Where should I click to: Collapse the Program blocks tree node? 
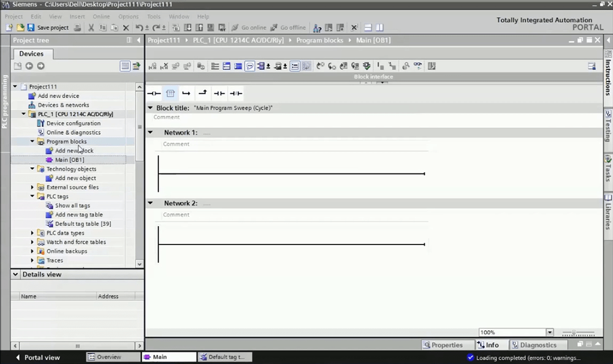(x=32, y=141)
